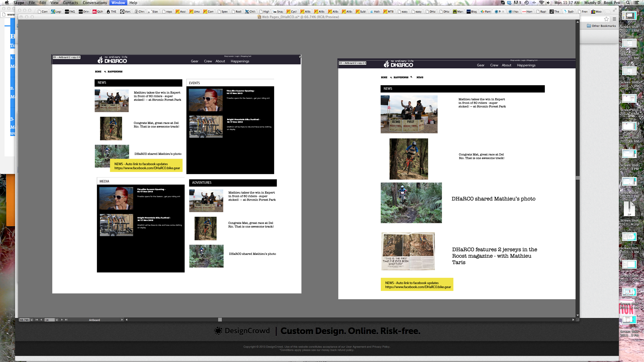This screenshot has width=644, height=362.
Task: Open Chrome hamburger menu icon
Action: point(614,19)
